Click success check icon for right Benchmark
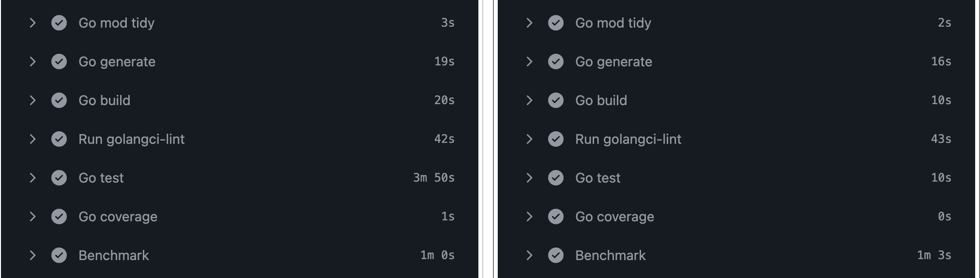 coord(556,255)
